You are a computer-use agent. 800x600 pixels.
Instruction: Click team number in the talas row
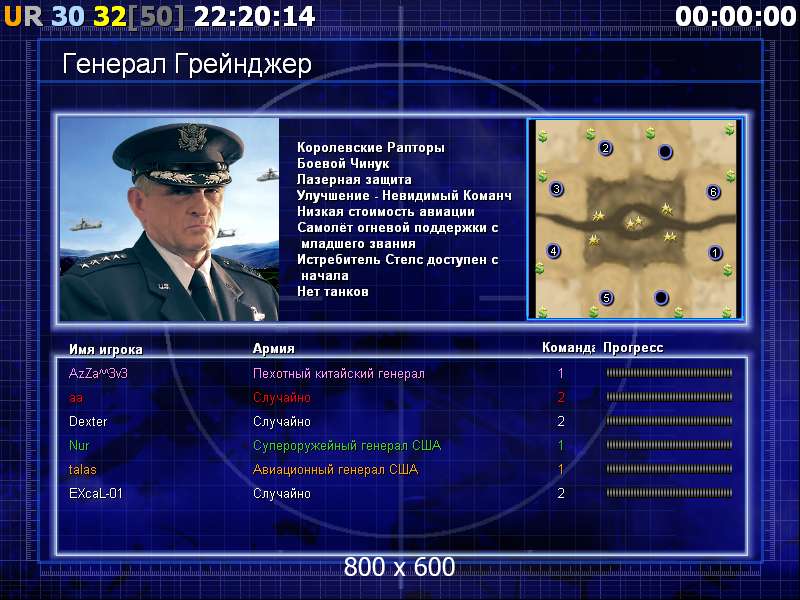coord(561,469)
